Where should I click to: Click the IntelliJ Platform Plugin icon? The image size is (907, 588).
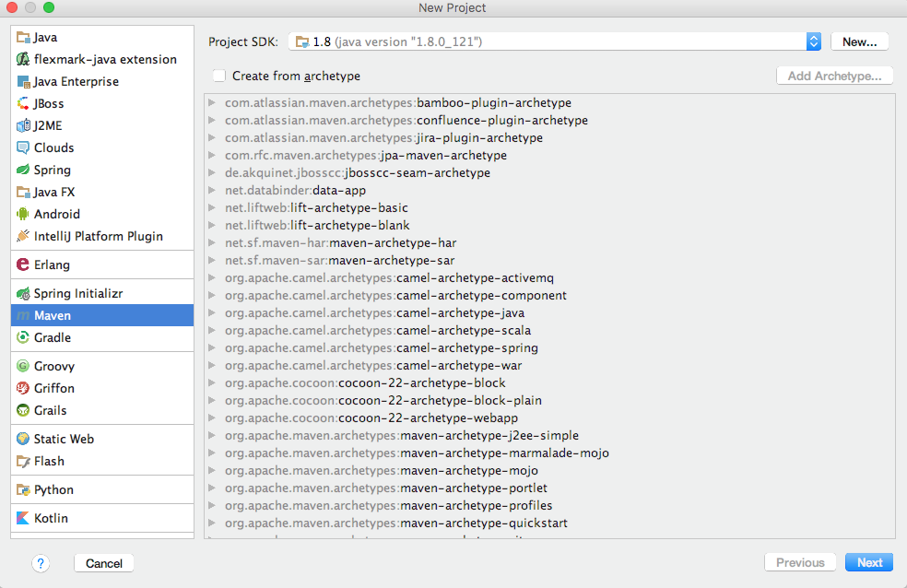point(23,236)
